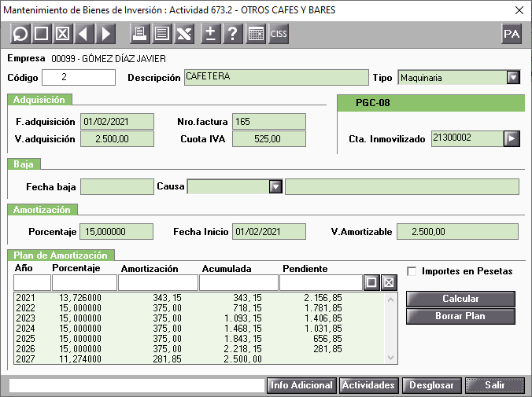
Task: Click the Fecha Inicio field
Action: (269, 232)
